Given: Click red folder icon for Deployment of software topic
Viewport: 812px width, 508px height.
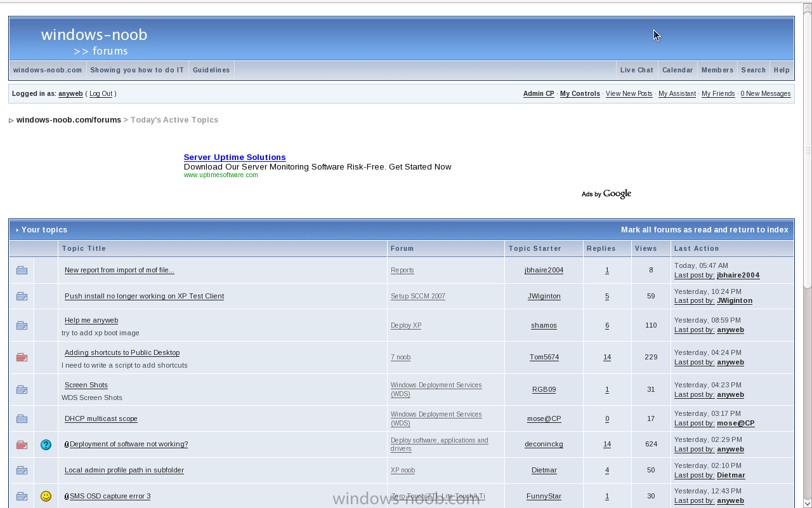Looking at the screenshot, I should 22,445.
